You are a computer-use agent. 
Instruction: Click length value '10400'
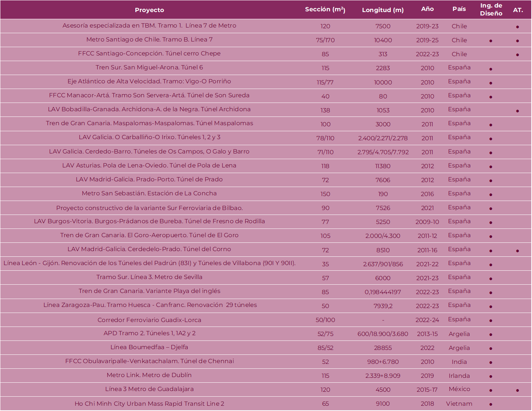[383, 40]
